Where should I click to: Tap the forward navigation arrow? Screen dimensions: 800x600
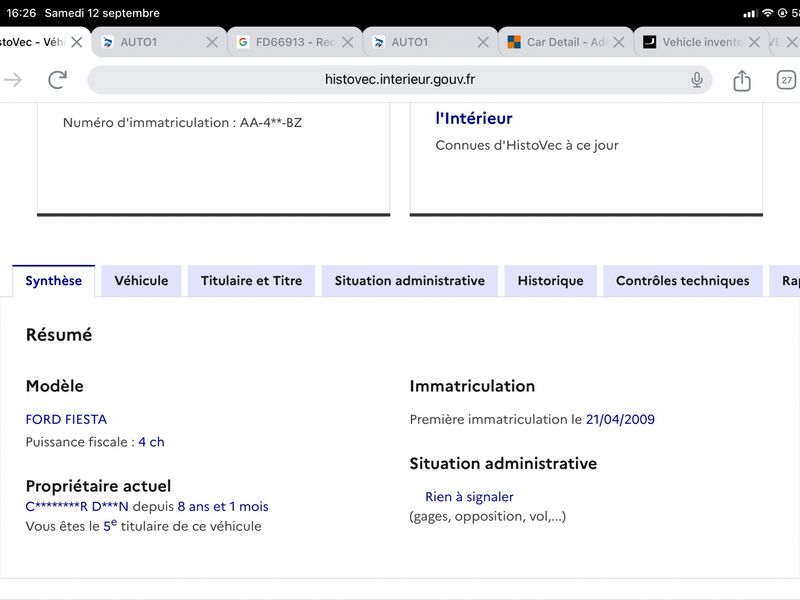13,80
